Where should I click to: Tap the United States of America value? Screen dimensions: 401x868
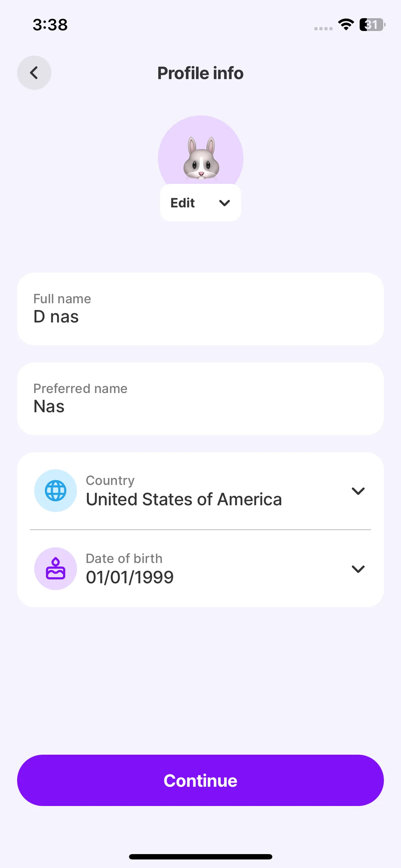click(184, 500)
